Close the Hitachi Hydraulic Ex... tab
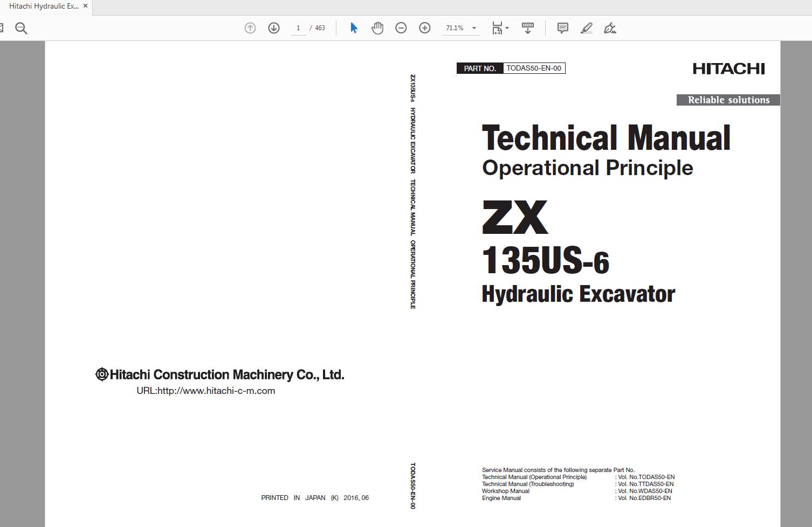The image size is (812, 527). (85, 6)
